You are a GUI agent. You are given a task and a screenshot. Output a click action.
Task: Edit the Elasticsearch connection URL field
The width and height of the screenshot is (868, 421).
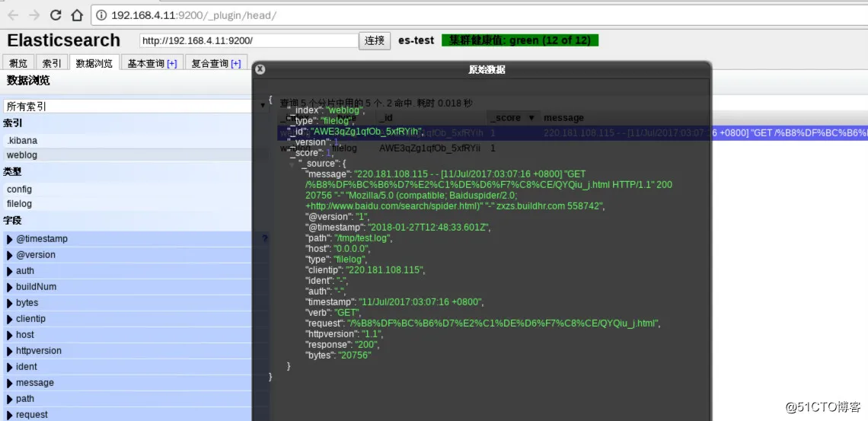[x=249, y=41]
